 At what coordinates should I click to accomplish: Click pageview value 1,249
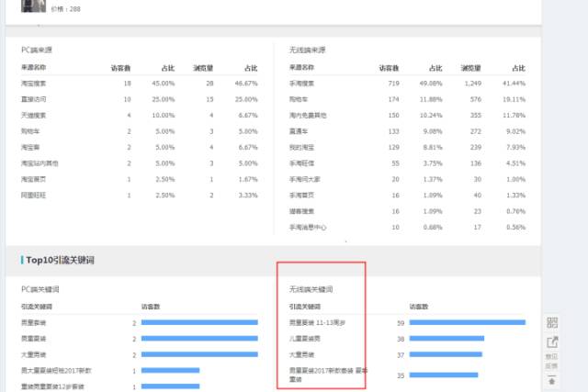[473, 84]
